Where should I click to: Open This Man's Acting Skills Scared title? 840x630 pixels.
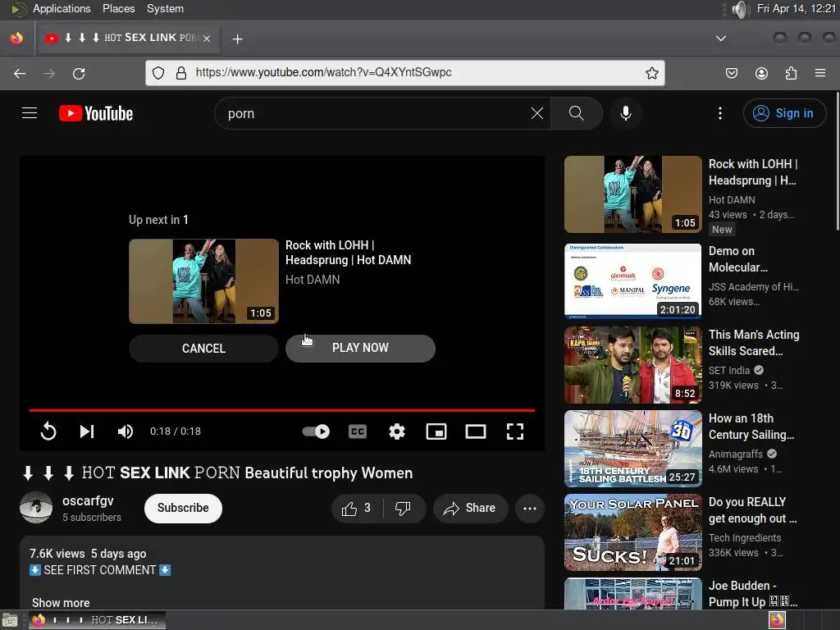click(x=754, y=343)
